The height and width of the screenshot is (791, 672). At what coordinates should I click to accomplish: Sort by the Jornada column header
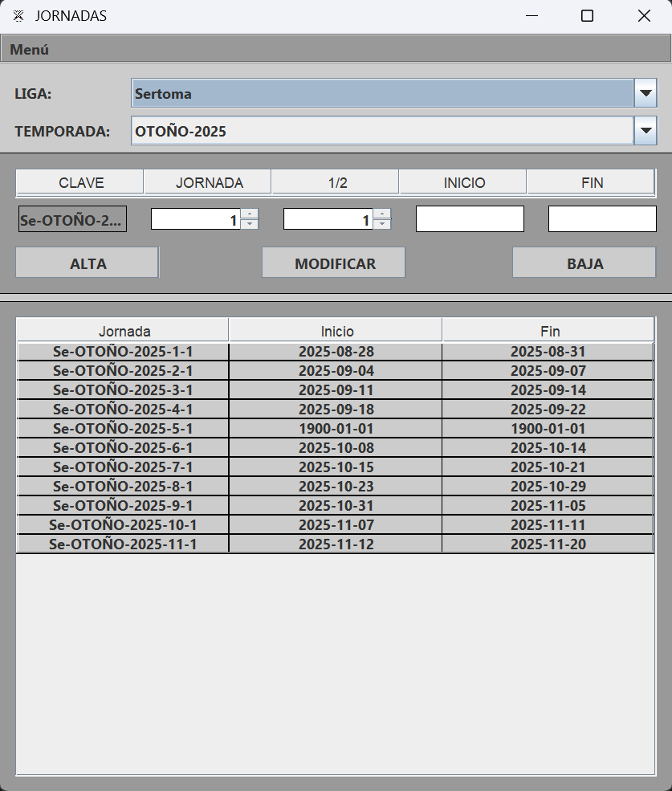coord(124,330)
